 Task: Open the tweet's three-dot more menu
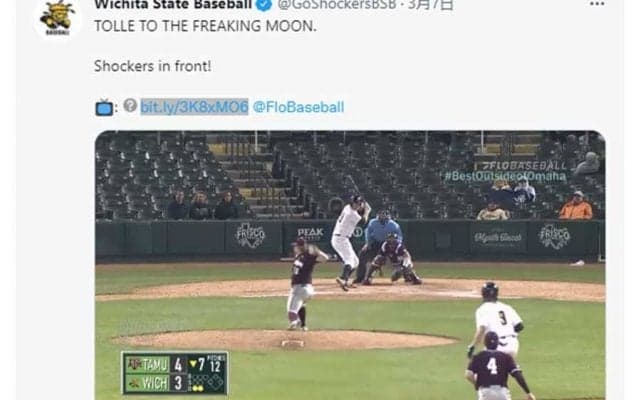tap(597, 4)
